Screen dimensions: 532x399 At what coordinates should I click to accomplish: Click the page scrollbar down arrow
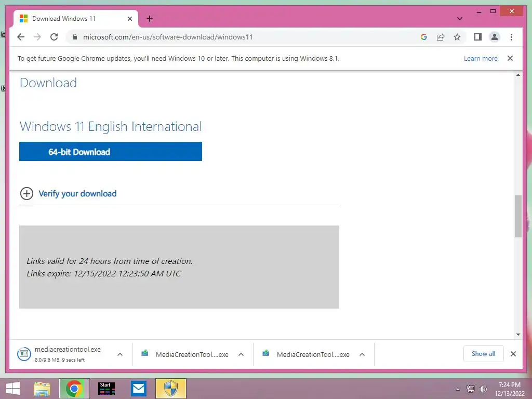click(x=518, y=335)
